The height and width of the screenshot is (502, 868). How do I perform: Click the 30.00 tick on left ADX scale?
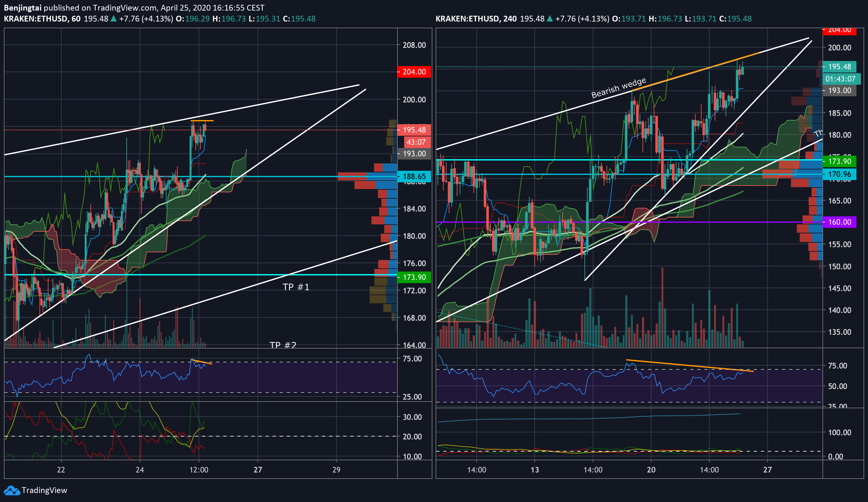tap(412, 417)
